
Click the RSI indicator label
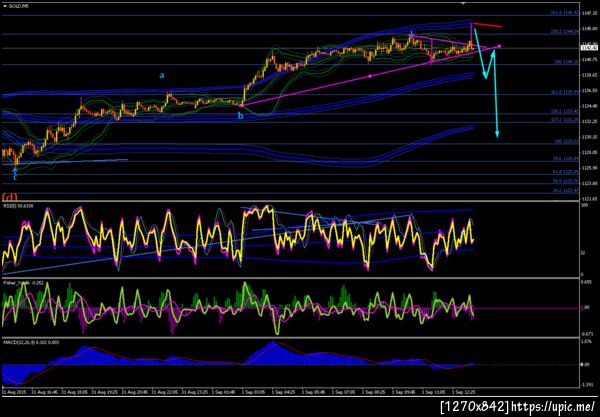(x=18, y=206)
